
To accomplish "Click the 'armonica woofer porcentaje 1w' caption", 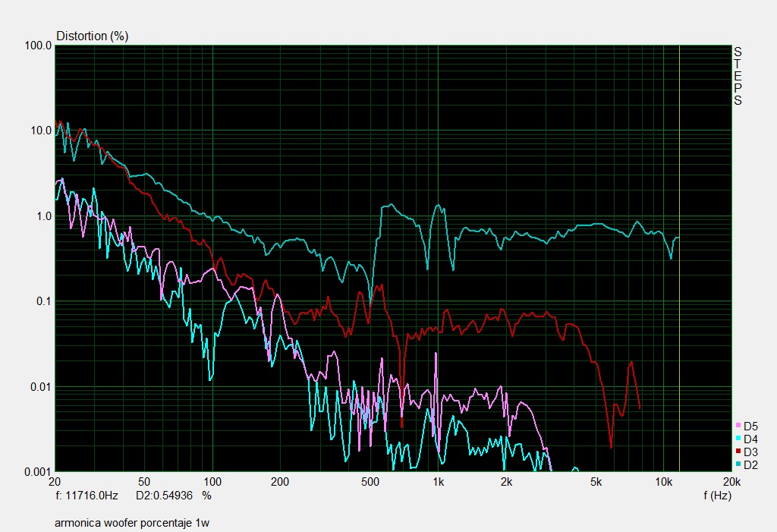I will coord(132,523).
